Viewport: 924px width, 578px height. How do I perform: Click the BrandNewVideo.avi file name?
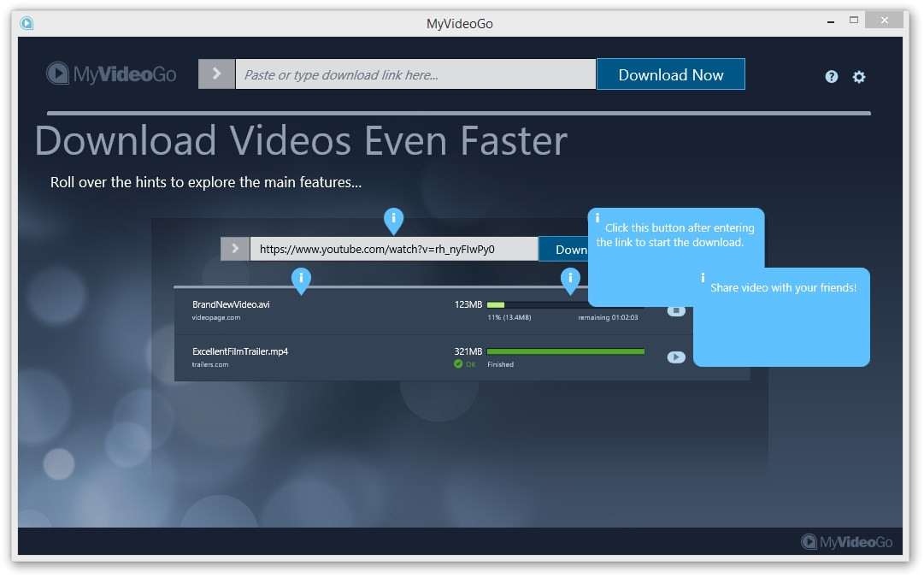pos(231,304)
